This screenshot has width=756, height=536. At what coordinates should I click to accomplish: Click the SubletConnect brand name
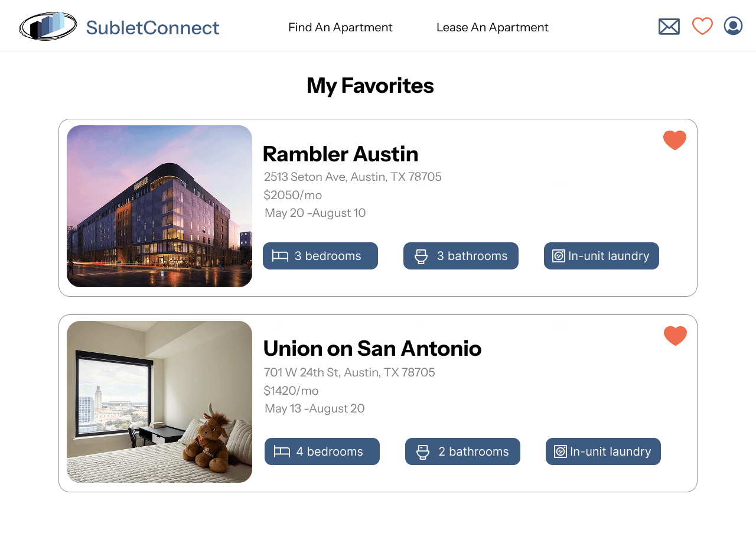click(152, 28)
